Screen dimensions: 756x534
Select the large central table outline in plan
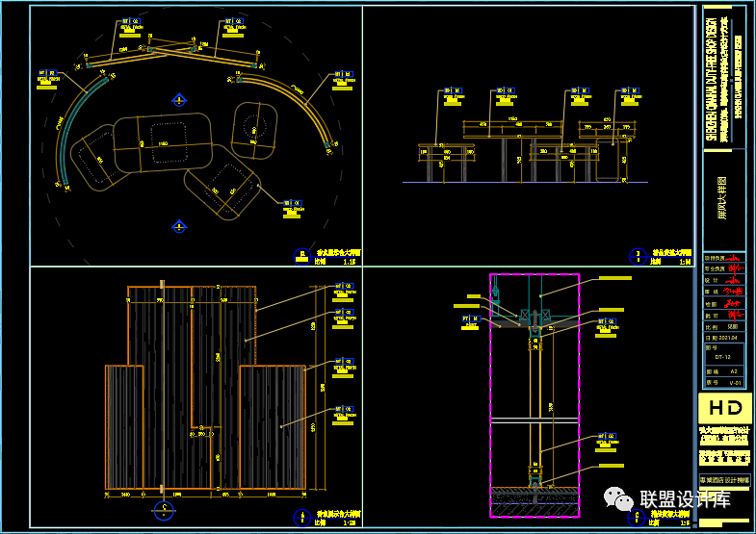[162, 142]
